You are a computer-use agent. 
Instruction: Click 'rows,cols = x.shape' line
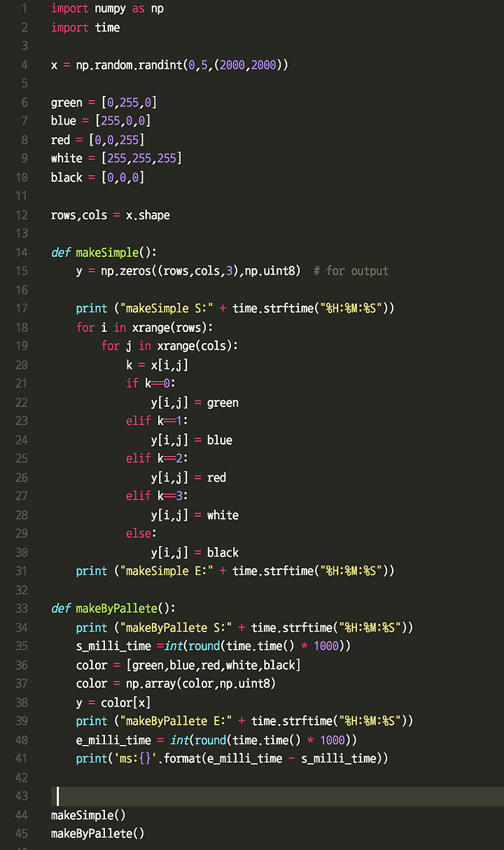111,215
